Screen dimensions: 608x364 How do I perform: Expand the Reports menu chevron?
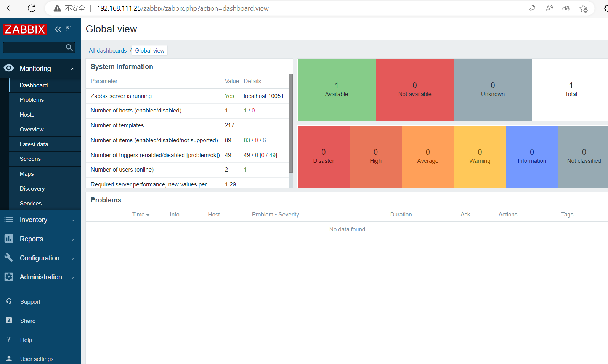pyautogui.click(x=72, y=239)
